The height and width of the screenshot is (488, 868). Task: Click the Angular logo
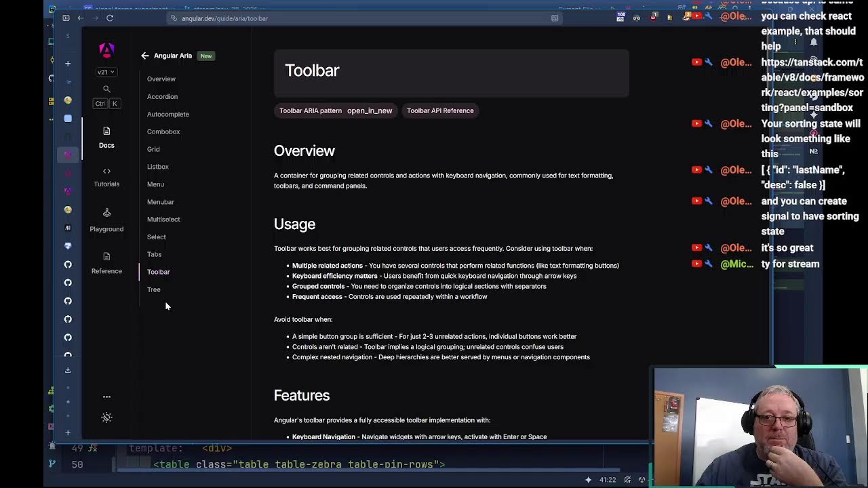(106, 50)
